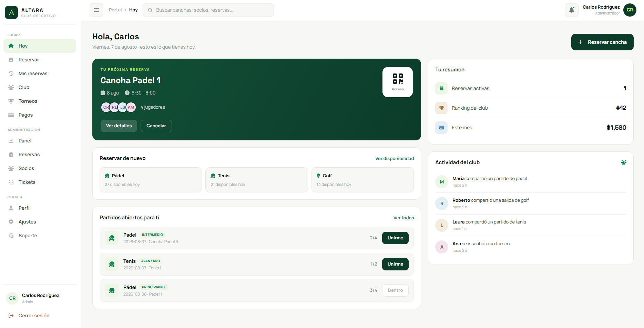Click Carlos Rodríguez name in header
This screenshot has height=328, width=644.
pyautogui.click(x=601, y=7)
